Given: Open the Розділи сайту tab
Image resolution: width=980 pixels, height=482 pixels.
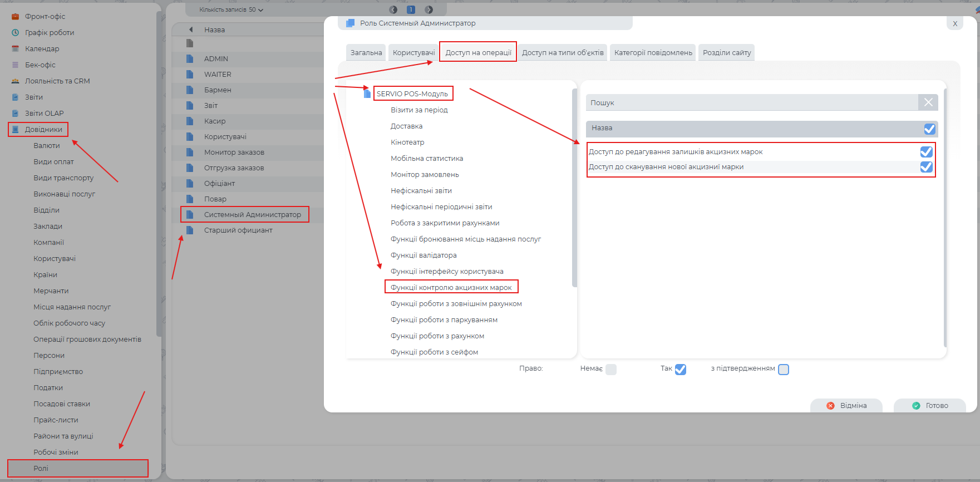Looking at the screenshot, I should point(726,53).
